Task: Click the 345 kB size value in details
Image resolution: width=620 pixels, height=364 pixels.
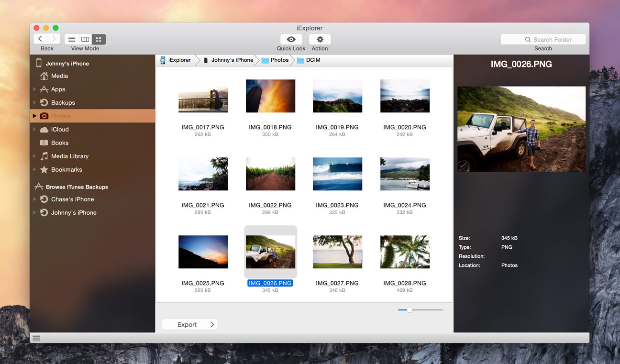Action: pos(509,238)
